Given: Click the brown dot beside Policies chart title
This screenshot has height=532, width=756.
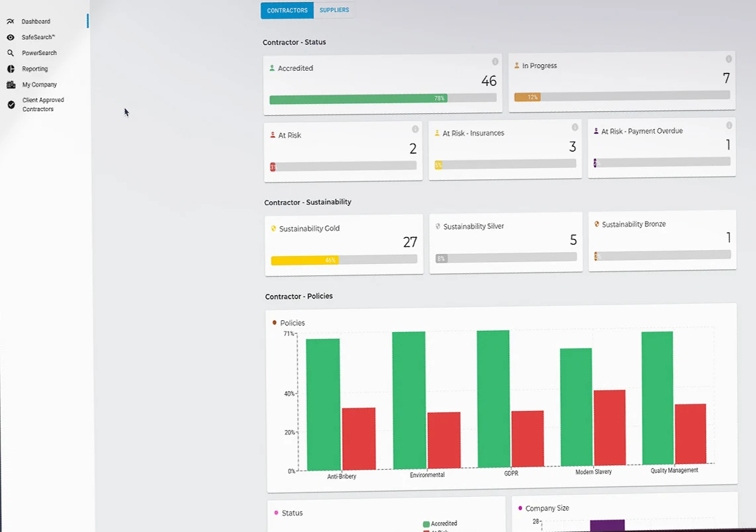Looking at the screenshot, I should pos(274,322).
